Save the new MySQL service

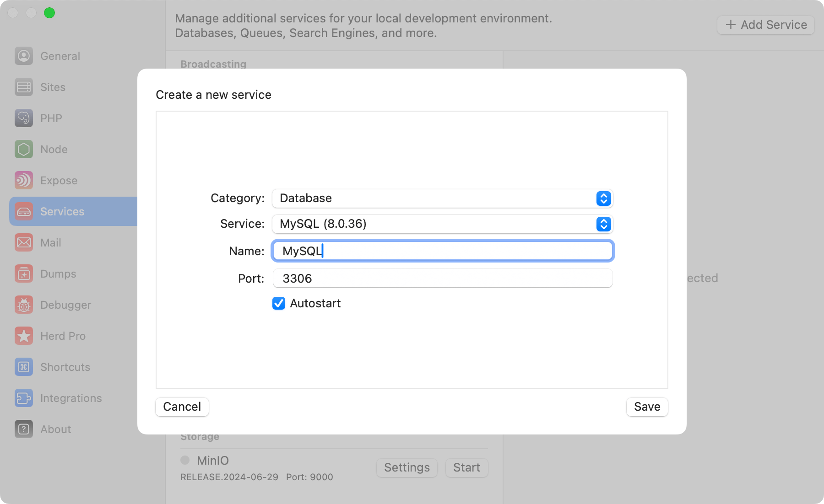(x=647, y=407)
